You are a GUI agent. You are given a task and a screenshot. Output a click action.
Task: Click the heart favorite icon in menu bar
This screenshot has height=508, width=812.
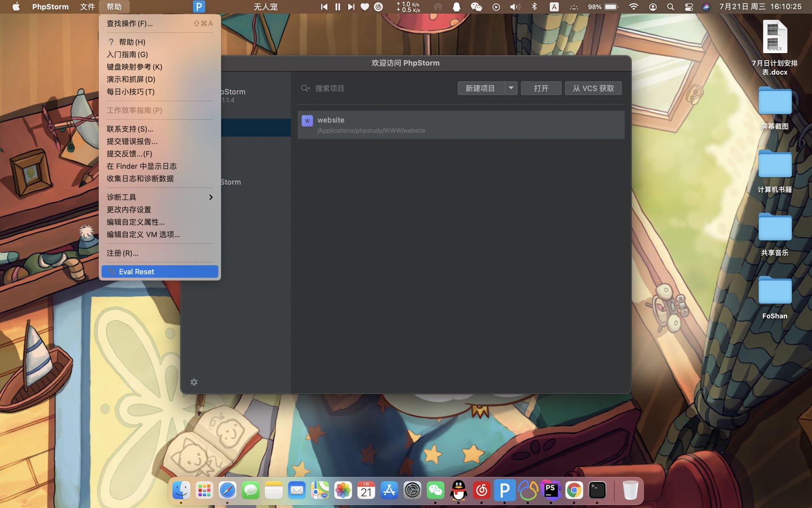pyautogui.click(x=365, y=7)
